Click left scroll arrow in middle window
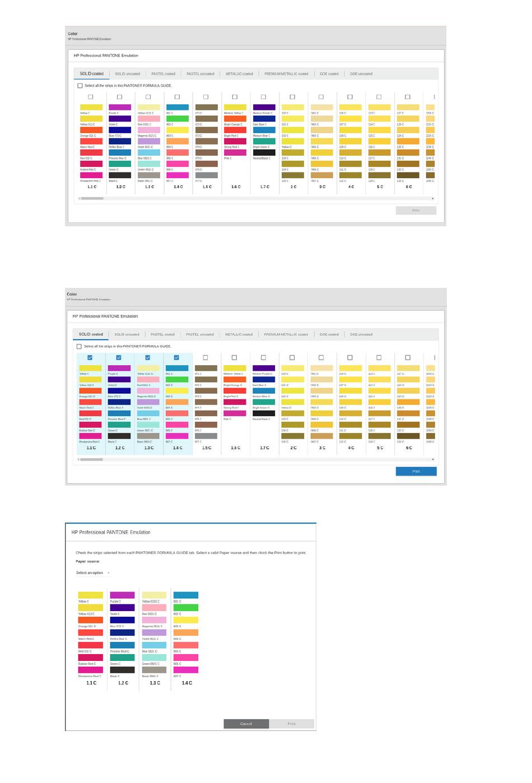This screenshot has width=532, height=783. tap(78, 459)
